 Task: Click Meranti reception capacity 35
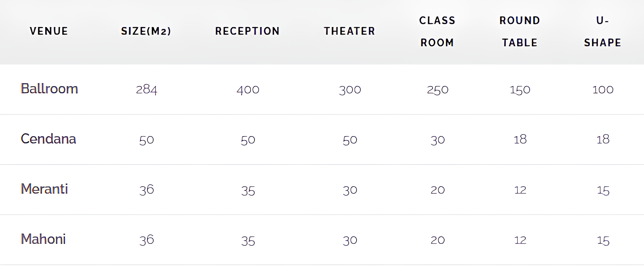[248, 190]
